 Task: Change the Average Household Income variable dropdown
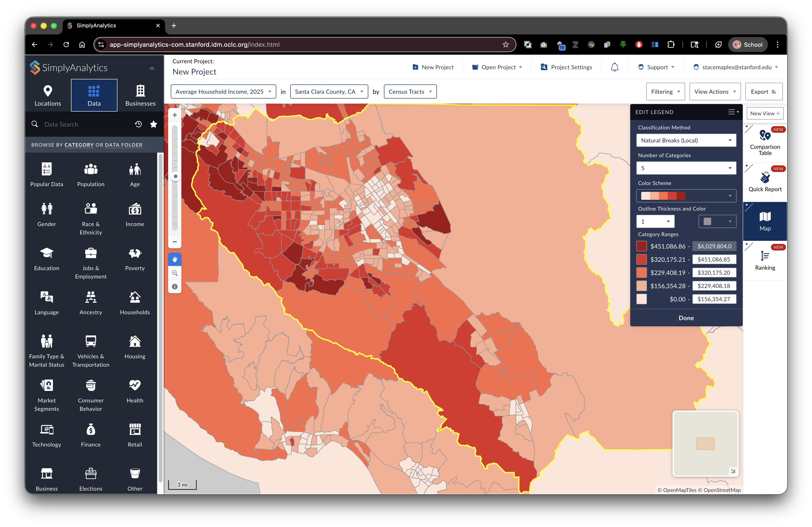pos(224,92)
